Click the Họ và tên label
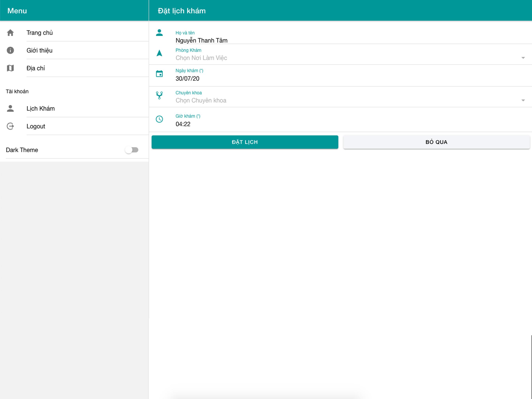This screenshot has height=399, width=532. pos(185,33)
